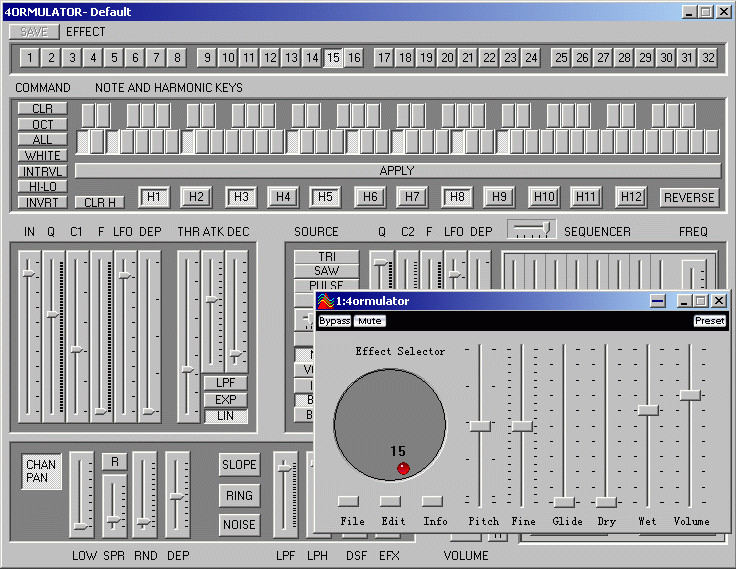Select the H10 harmonic key

click(x=544, y=197)
